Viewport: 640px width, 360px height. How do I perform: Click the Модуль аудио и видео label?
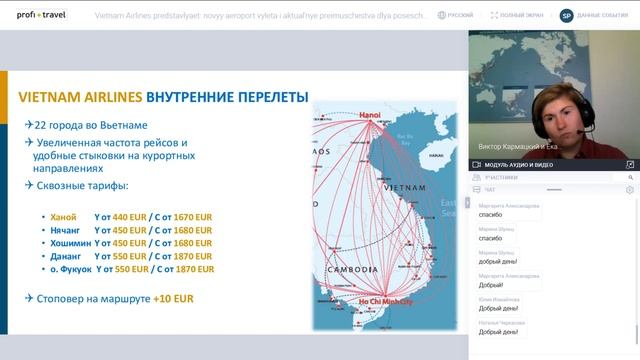[518, 165]
